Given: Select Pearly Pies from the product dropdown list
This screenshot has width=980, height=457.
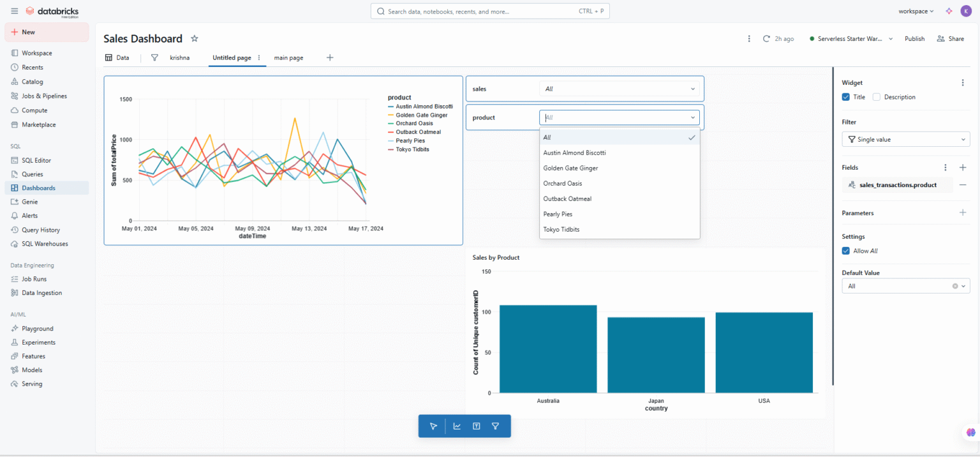Looking at the screenshot, I should [558, 214].
